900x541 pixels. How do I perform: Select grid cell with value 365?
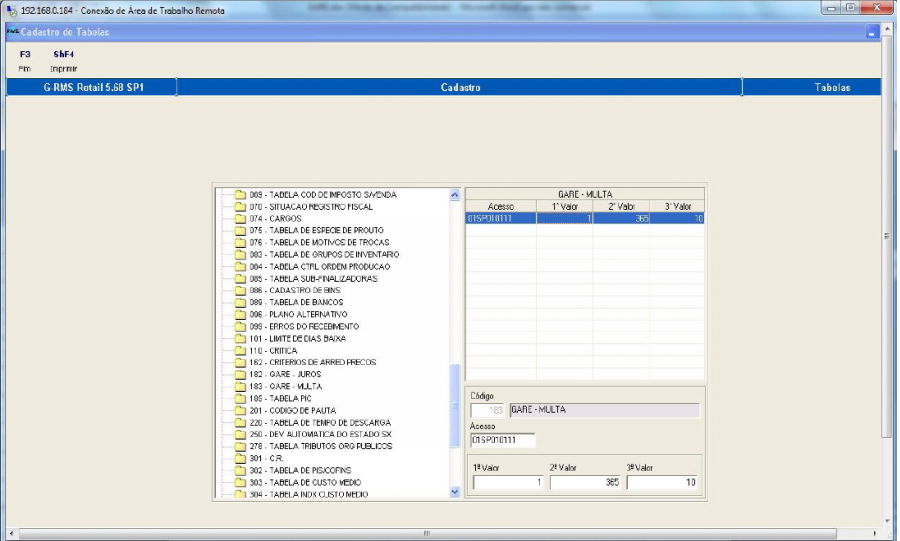point(621,219)
